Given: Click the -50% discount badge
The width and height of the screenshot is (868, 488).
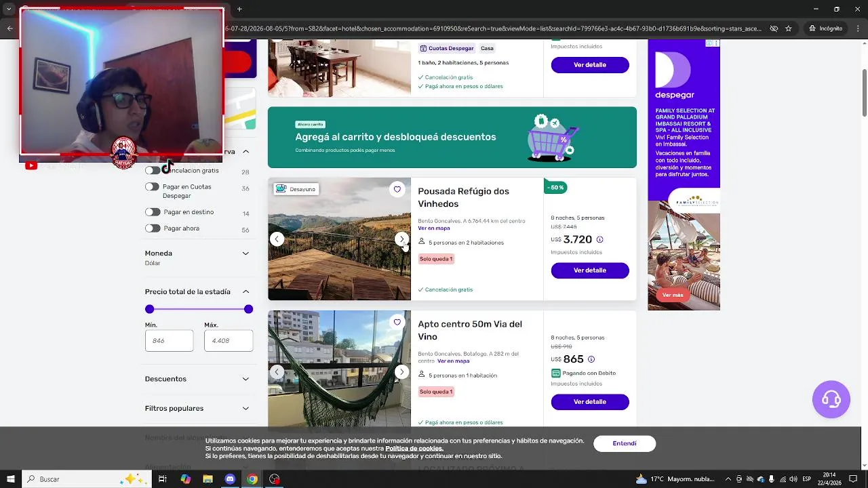Looking at the screenshot, I should 555,187.
